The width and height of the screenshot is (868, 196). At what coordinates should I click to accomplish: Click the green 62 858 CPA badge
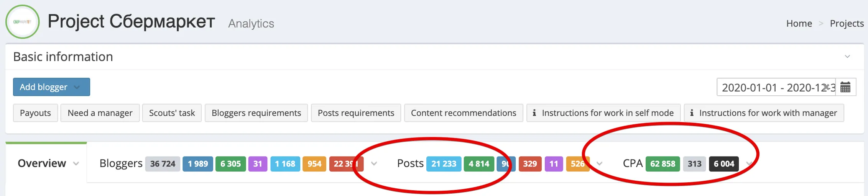pos(663,164)
